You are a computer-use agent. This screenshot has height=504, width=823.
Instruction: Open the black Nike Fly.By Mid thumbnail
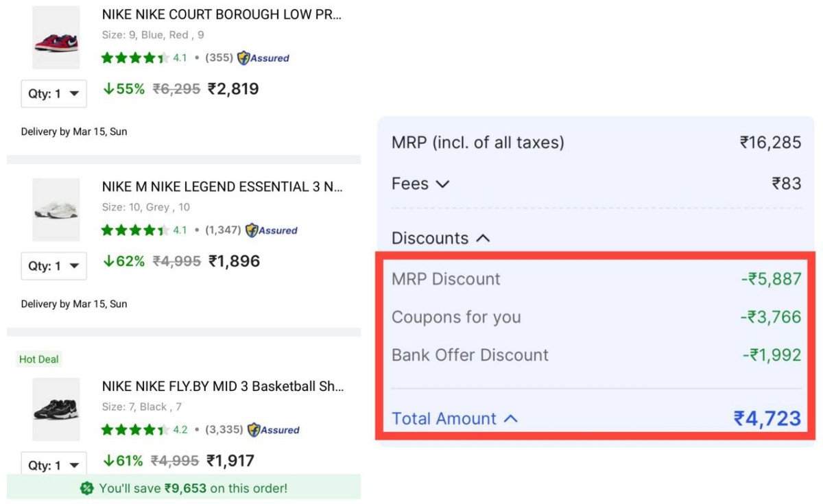[x=56, y=409]
